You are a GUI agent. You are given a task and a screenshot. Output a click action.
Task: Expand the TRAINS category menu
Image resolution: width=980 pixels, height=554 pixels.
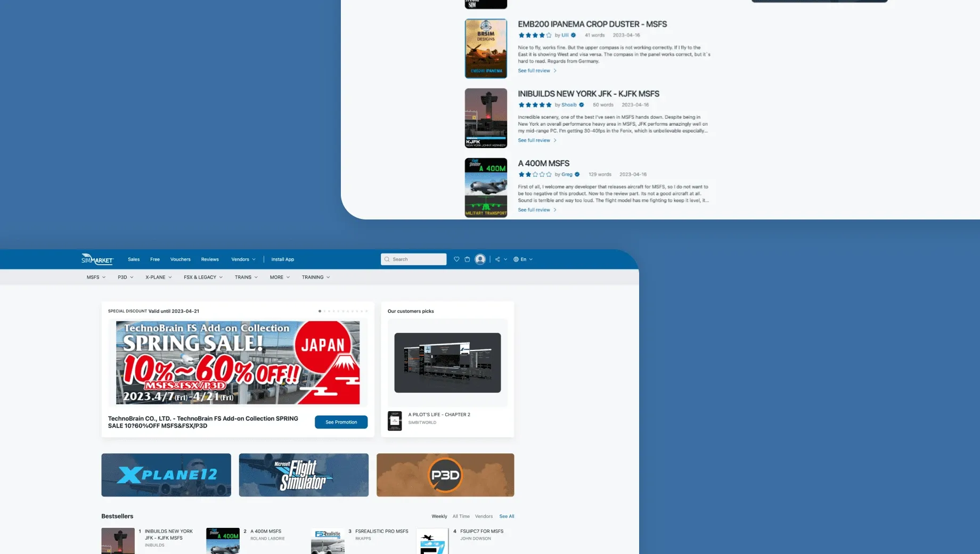(x=247, y=278)
